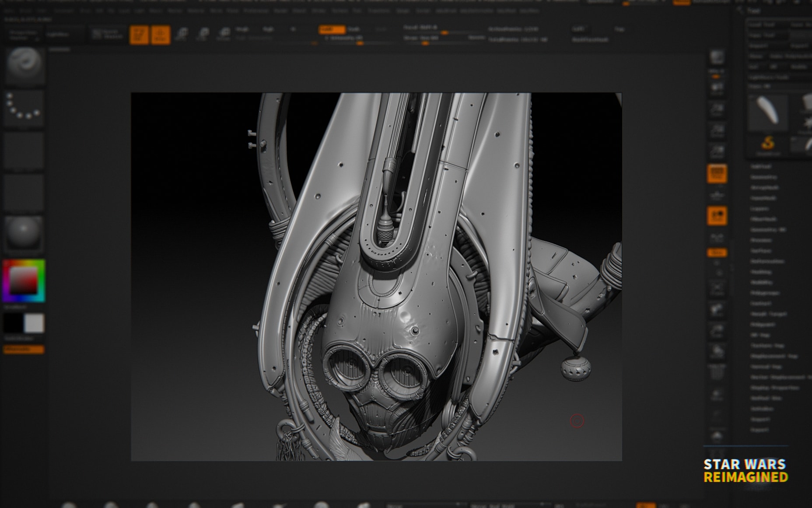The height and width of the screenshot is (508, 812).
Task: Expand the Geometry subpalette
Action: [x=763, y=177]
